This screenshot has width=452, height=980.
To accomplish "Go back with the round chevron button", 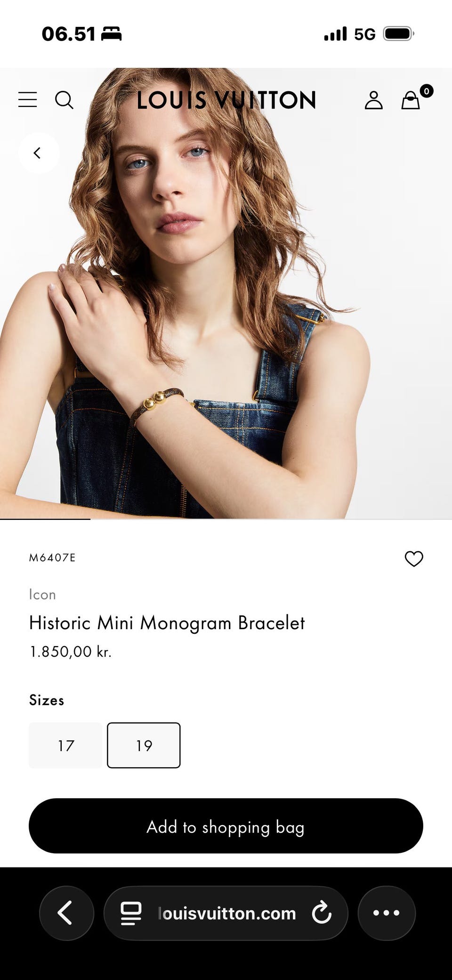I will (39, 153).
